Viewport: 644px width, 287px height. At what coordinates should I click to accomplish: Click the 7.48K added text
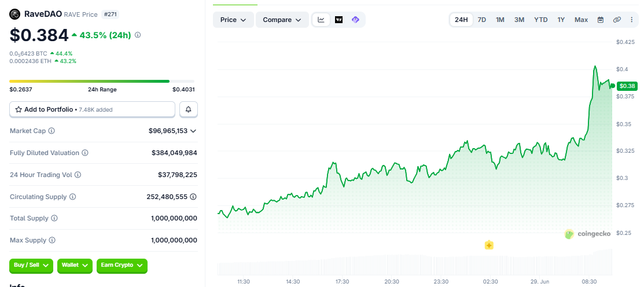94,109
